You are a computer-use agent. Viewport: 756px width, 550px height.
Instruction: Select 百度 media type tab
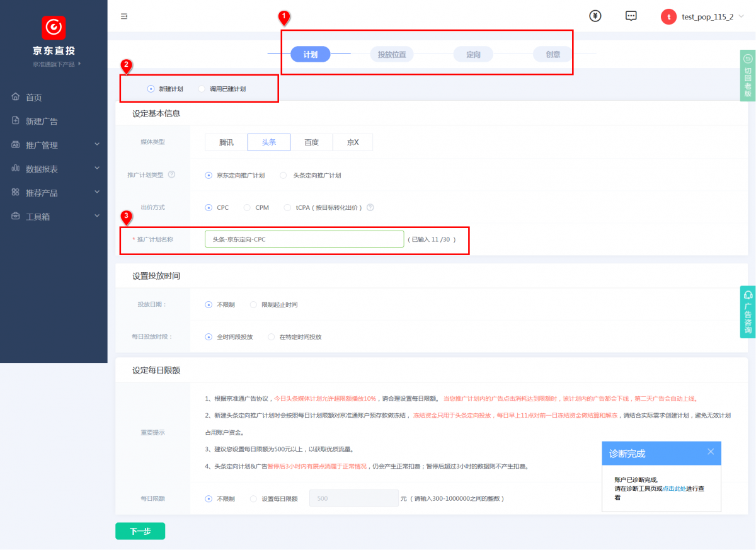click(311, 142)
